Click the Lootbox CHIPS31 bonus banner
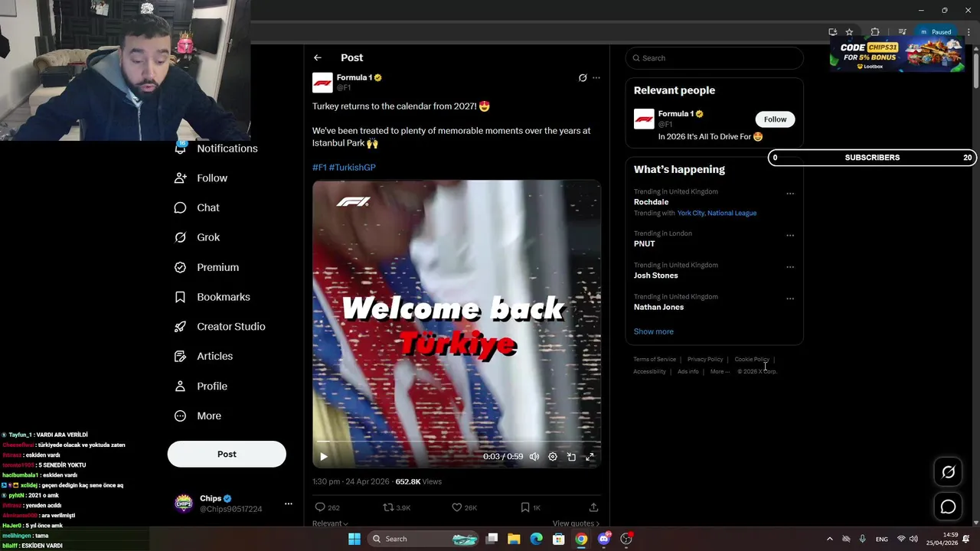 point(897,54)
